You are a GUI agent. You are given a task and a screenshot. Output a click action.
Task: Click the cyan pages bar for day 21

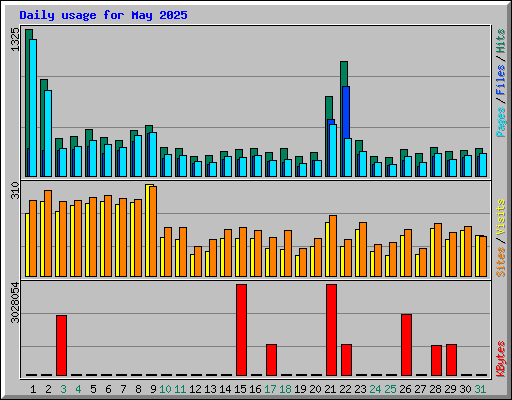[333, 150]
